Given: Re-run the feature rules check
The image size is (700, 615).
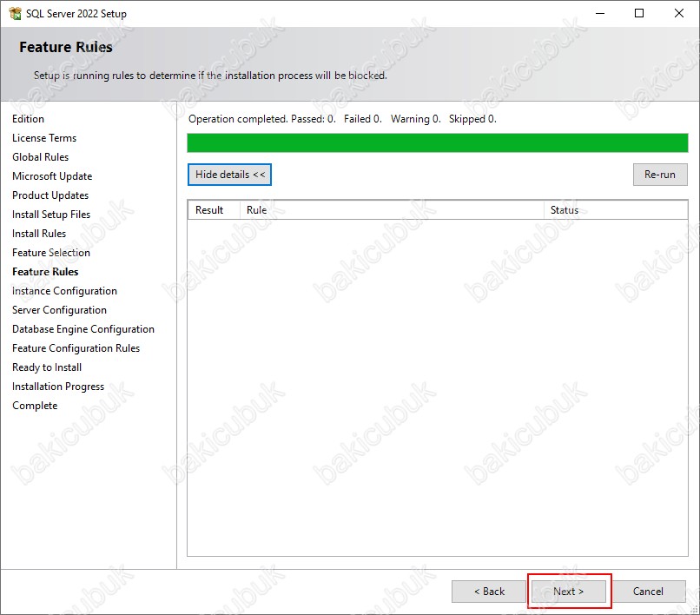Looking at the screenshot, I should (x=659, y=175).
